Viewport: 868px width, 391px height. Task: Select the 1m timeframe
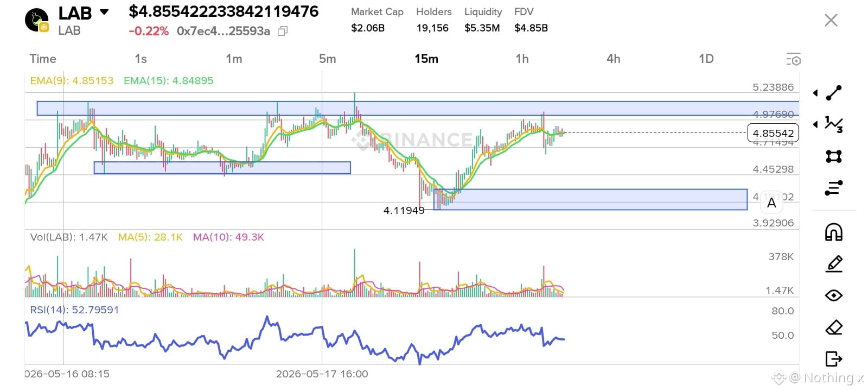point(234,59)
